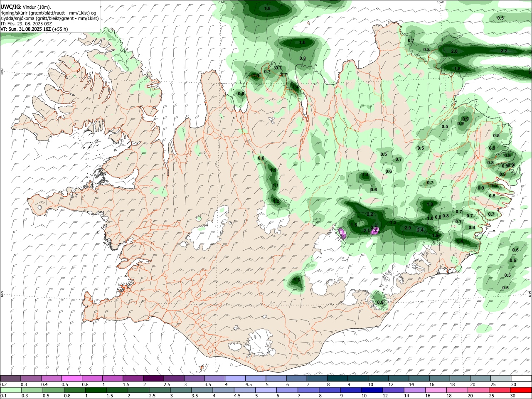This screenshot has height=399, width=532.
Task: Pick the dark mauve swatch between 0.2 and 0.3
Action: (x=10, y=378)
